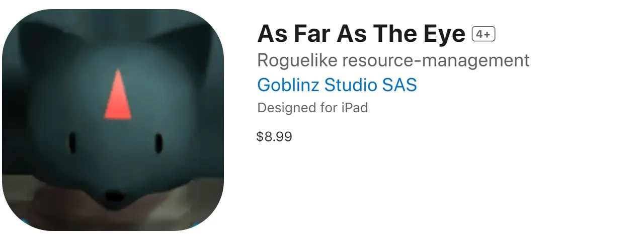Tap the creature's right eye in the artwork

(x=159, y=142)
